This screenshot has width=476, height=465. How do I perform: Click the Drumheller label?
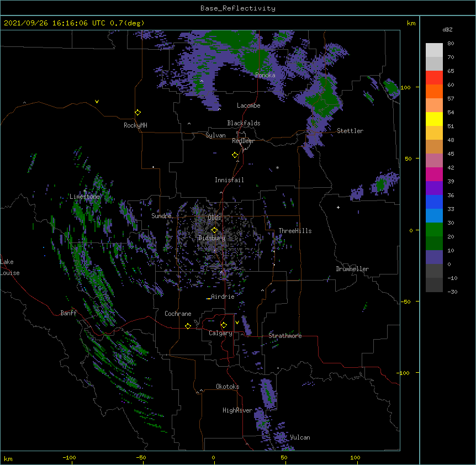tap(352, 269)
